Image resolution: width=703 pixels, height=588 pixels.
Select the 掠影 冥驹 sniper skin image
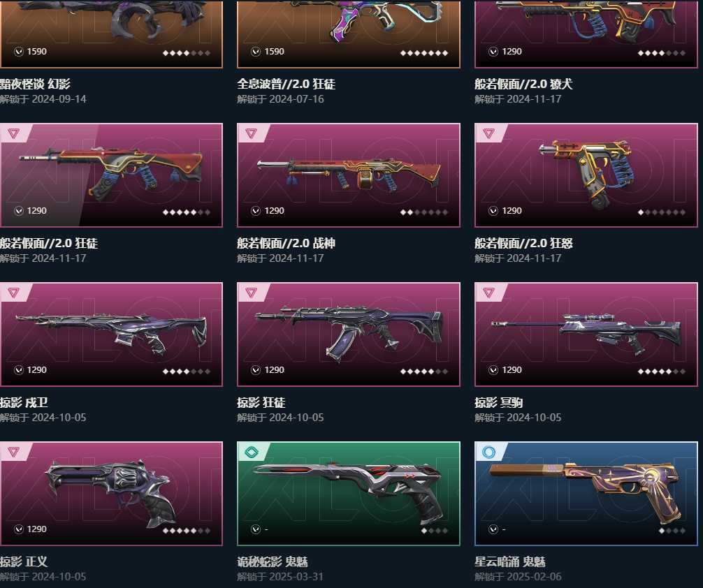click(586, 335)
